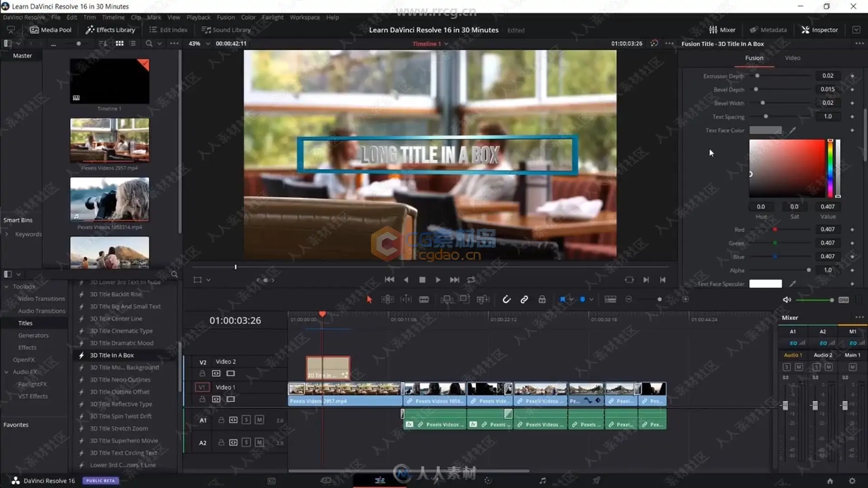
Task: Click the Extrusion Depth slider handle
Action: click(757, 76)
